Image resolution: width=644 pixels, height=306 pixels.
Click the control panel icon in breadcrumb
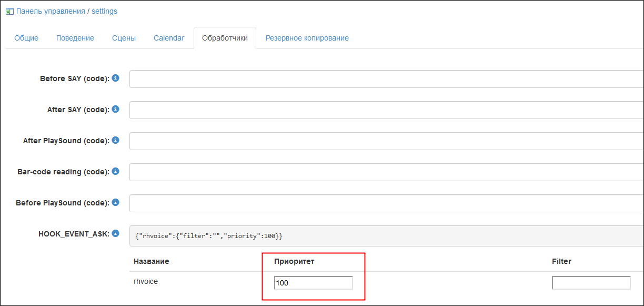9,11
